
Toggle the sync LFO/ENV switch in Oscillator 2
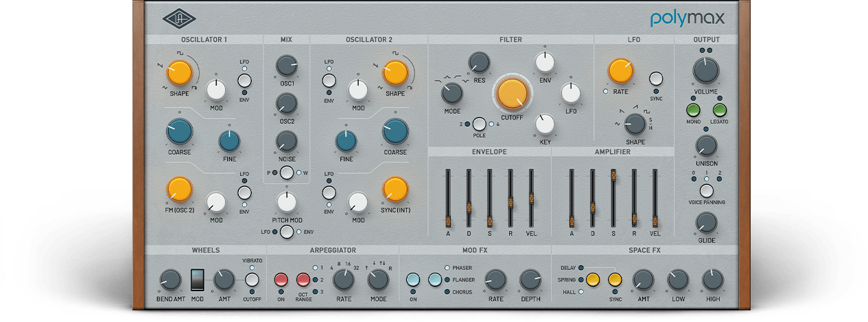tap(329, 193)
